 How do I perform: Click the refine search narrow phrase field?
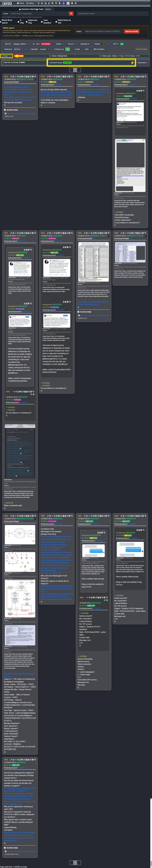tap(104, 31)
